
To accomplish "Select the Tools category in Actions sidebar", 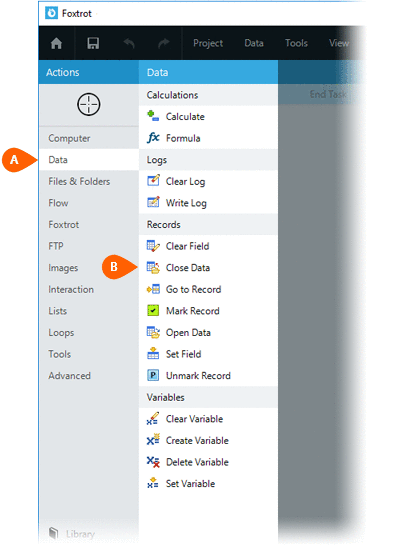I will [x=89, y=354].
